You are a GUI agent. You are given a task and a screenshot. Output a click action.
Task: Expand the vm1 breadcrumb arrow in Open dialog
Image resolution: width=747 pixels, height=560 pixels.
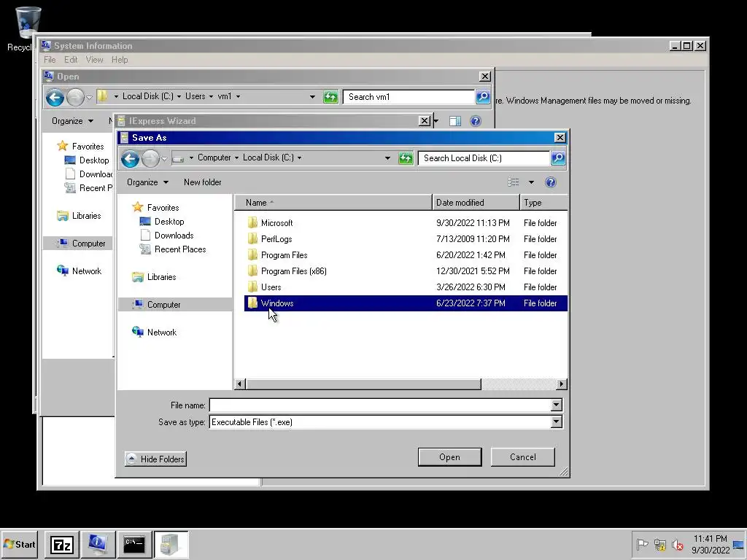[239, 96]
